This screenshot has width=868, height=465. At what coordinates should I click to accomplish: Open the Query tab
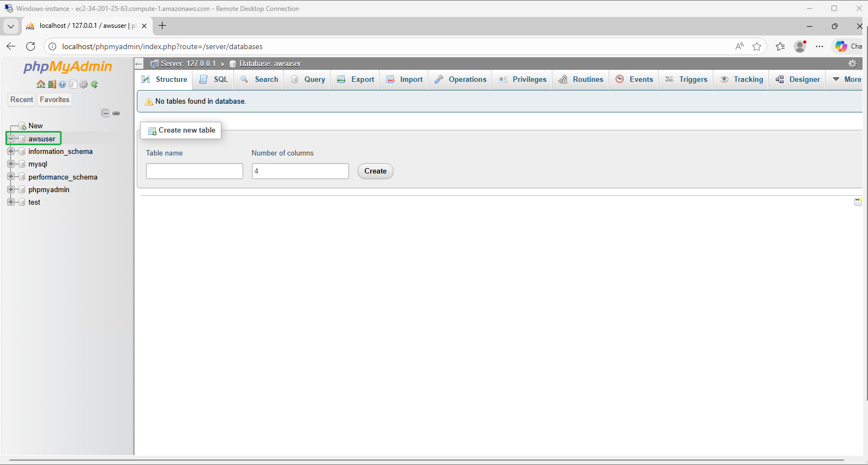(x=308, y=79)
